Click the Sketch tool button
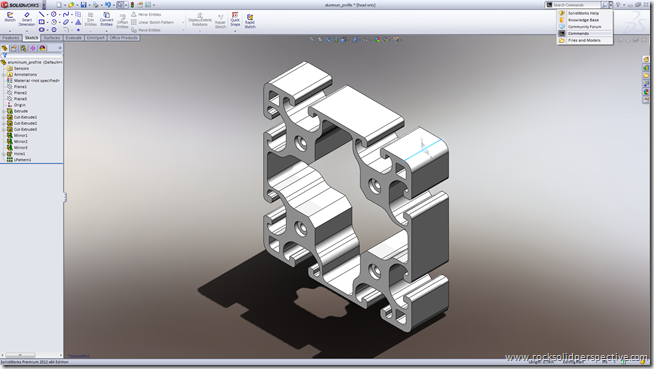The image size is (654, 369). pos(10,17)
